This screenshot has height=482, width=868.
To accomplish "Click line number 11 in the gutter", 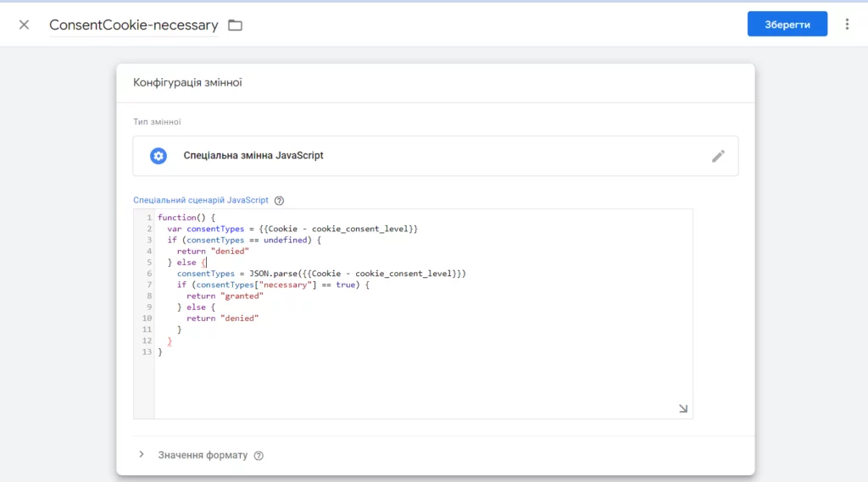I will pos(147,330).
